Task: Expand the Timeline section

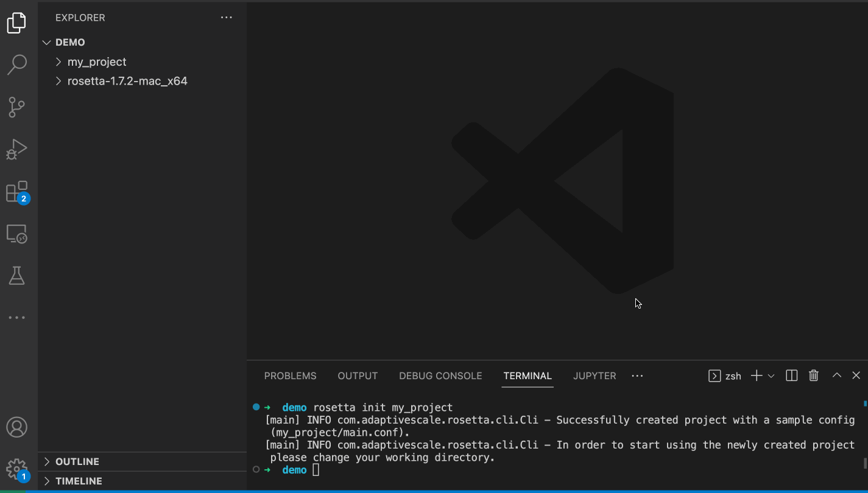Action: point(143,481)
